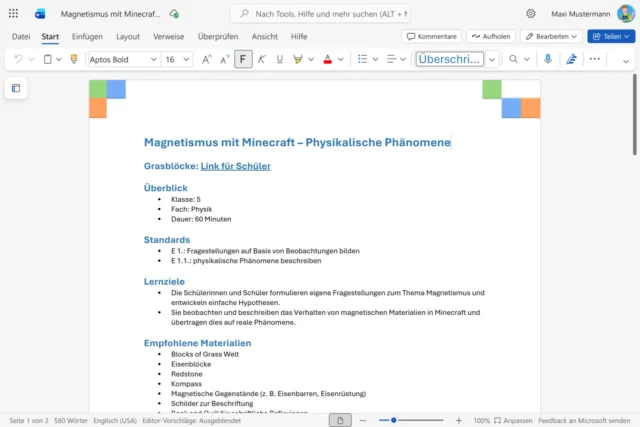640x427 pixels.
Task: Click the Englisch (USA) language indicator
Action: 115,420
